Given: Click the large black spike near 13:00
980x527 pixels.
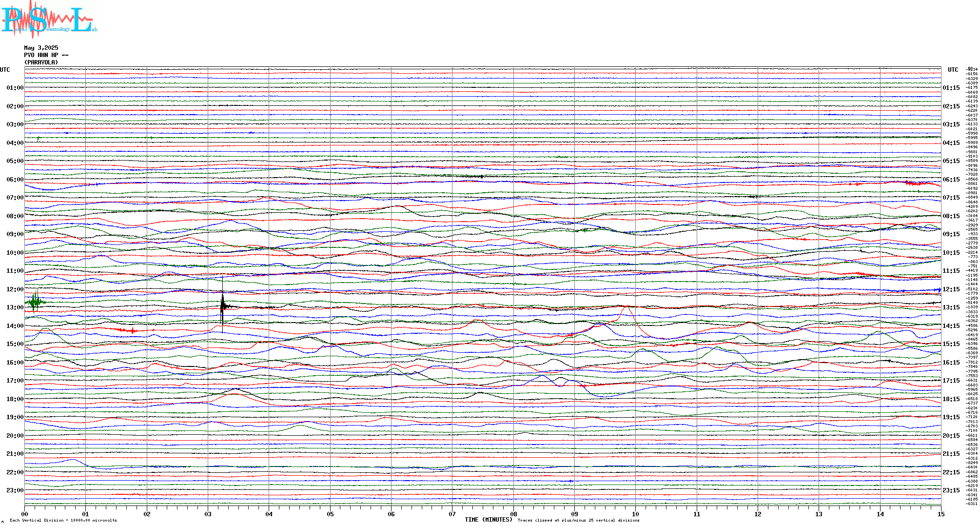Looking at the screenshot, I should (x=222, y=305).
